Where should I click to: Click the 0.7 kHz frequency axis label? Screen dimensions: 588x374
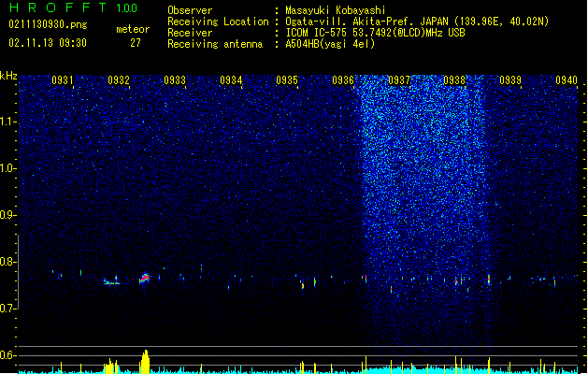(7, 309)
